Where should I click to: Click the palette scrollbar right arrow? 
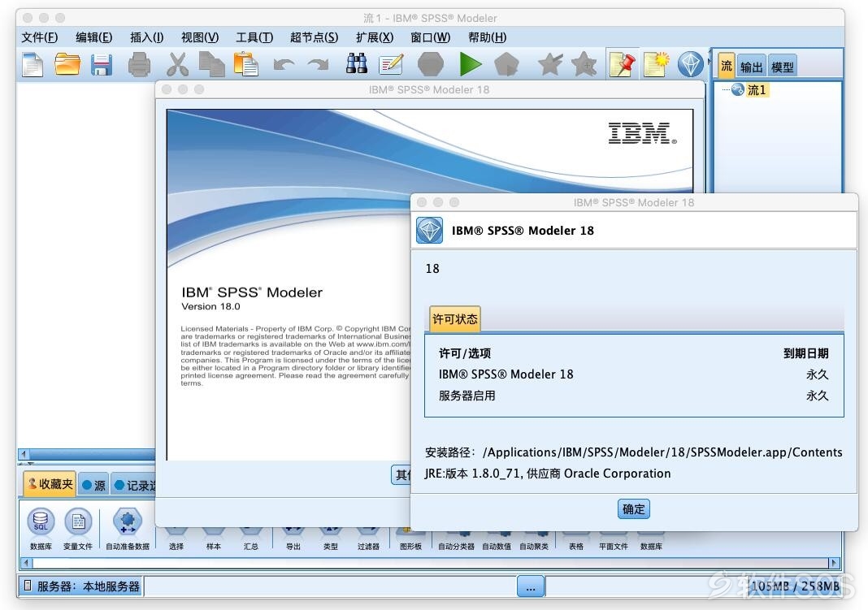tap(834, 563)
